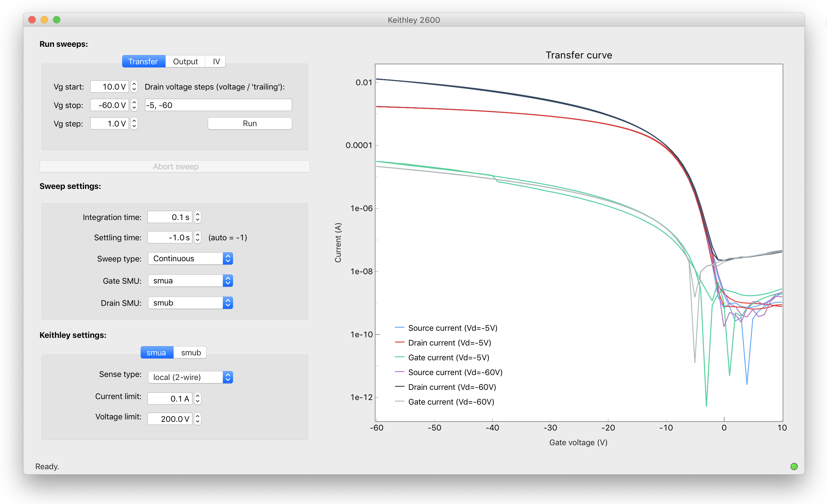Open the Sweep type dropdown
Screen dimensions: 827x504
click(x=190, y=258)
